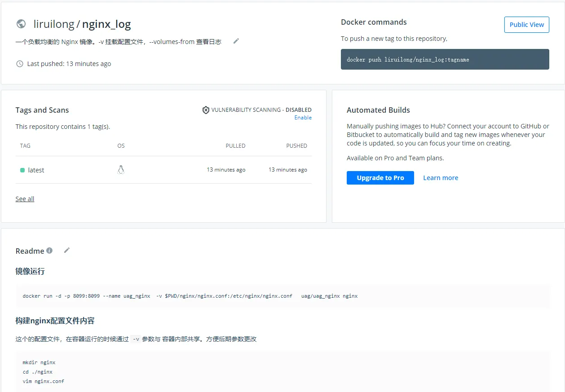This screenshot has width=565, height=392.
Task: Enable vulnerability scanning via Enable link
Action: click(303, 118)
